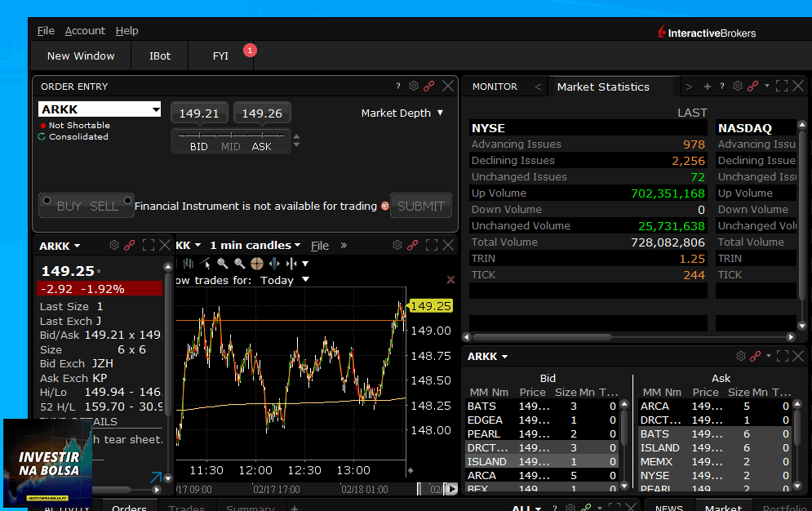
Task: Open Order Entry panel settings gear
Action: pos(413,86)
